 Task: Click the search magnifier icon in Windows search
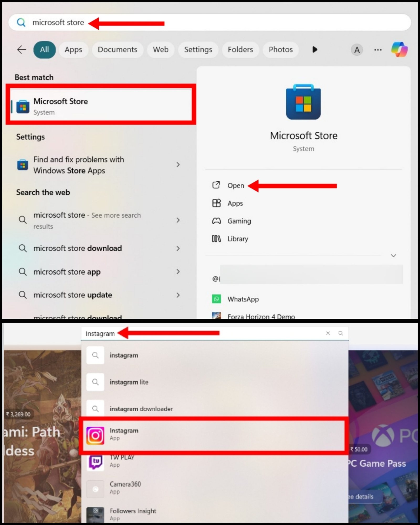pyautogui.click(x=21, y=23)
